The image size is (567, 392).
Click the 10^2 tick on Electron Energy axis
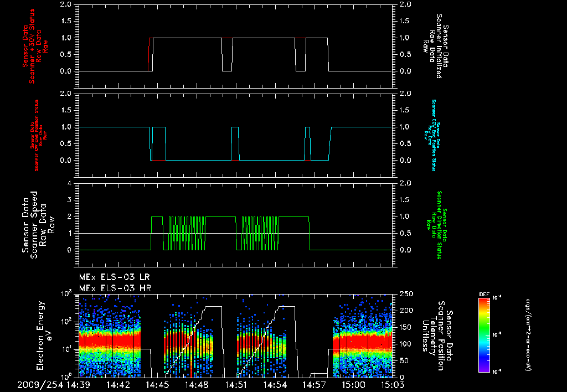click(66, 321)
